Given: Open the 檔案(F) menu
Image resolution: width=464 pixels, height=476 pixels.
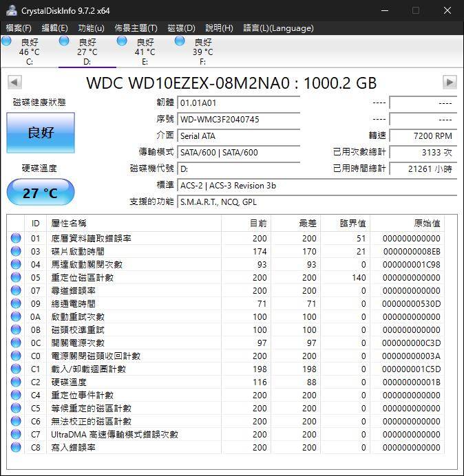Looking at the screenshot, I should tap(19, 28).
